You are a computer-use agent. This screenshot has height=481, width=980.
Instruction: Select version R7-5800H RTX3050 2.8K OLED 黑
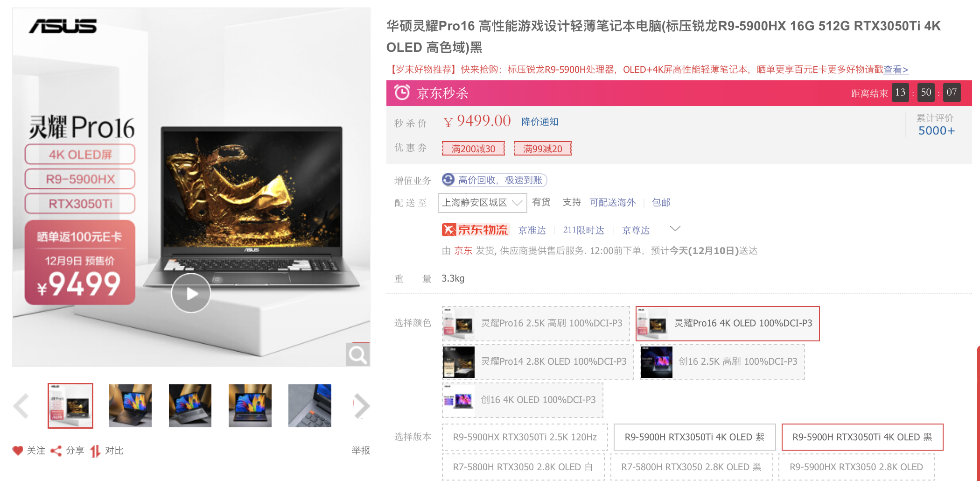point(691,467)
